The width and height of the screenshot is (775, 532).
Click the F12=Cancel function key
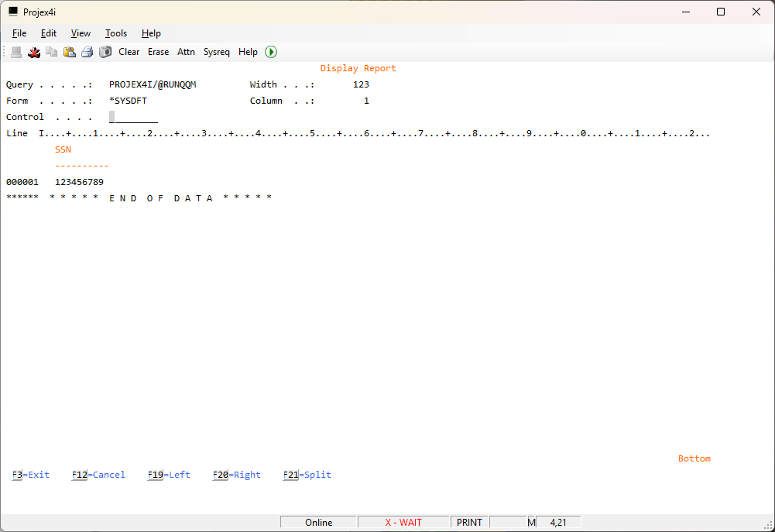click(x=98, y=475)
